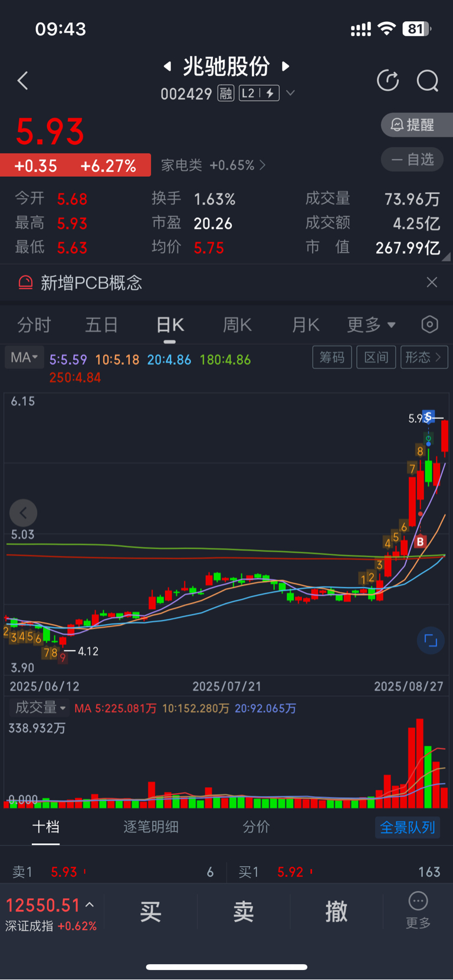Open the MA indicator dropdown
This screenshot has height=980, width=453.
24,358
